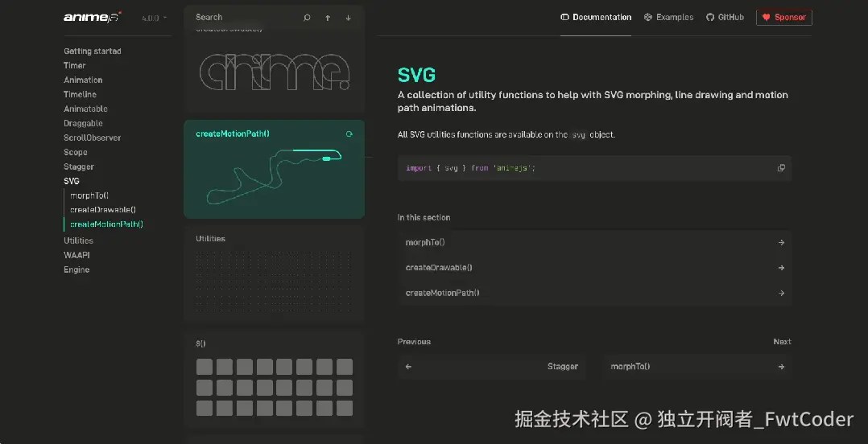Screen dimensions: 868x444
Task: Open the Documentation tab
Action: [596, 17]
